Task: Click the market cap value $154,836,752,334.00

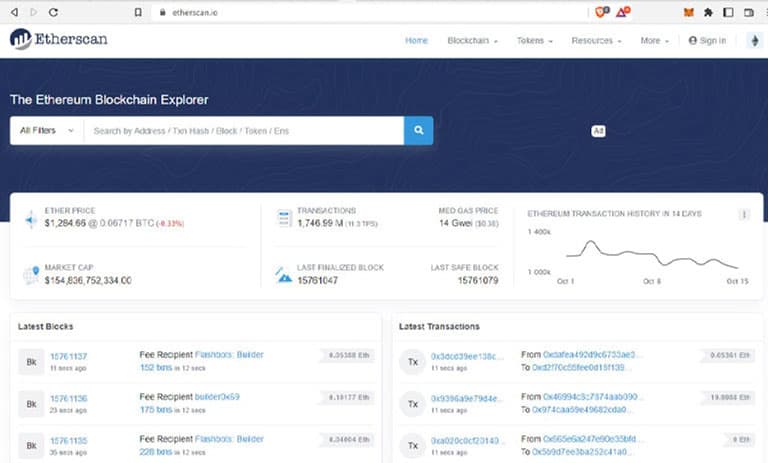Action: [88, 280]
